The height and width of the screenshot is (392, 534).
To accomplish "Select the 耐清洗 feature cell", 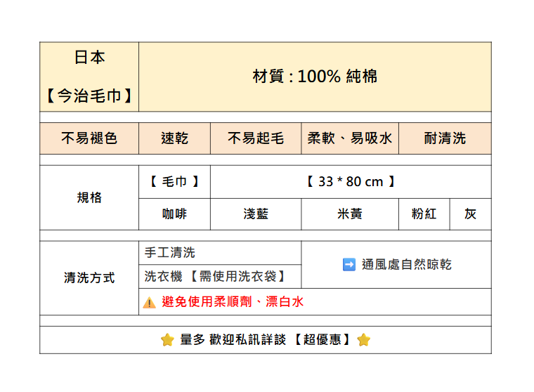I will point(445,138).
